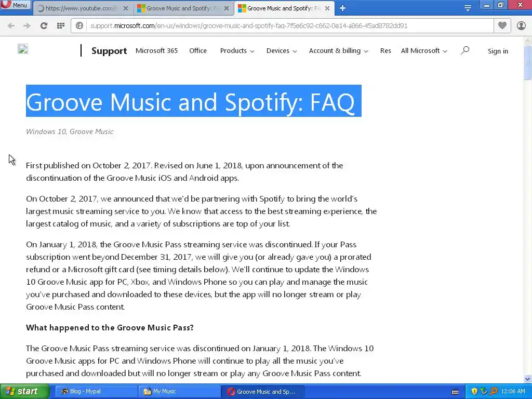Open the Speed Dial grid icon
This screenshot has height=399, width=532.
(61, 26)
